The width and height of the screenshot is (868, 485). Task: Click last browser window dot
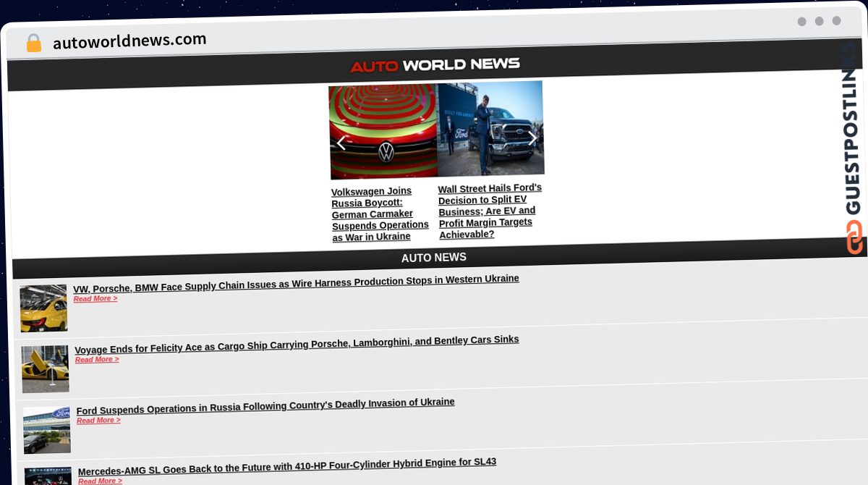point(837,21)
